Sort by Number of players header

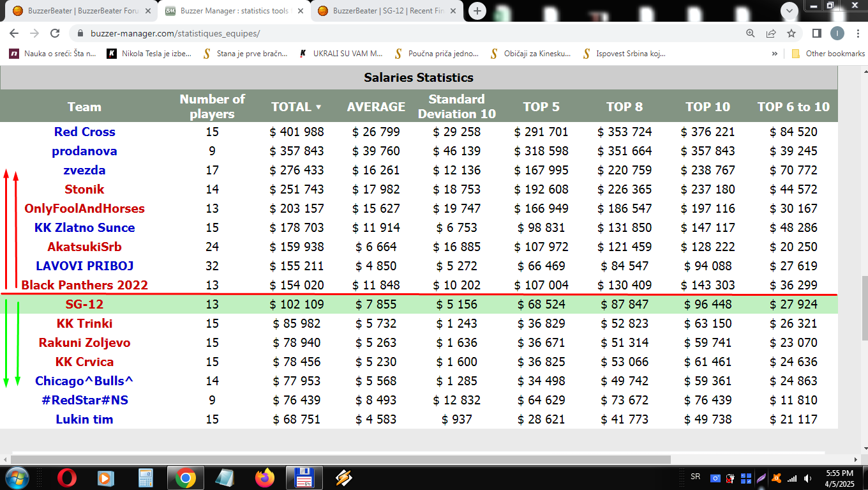(212, 106)
